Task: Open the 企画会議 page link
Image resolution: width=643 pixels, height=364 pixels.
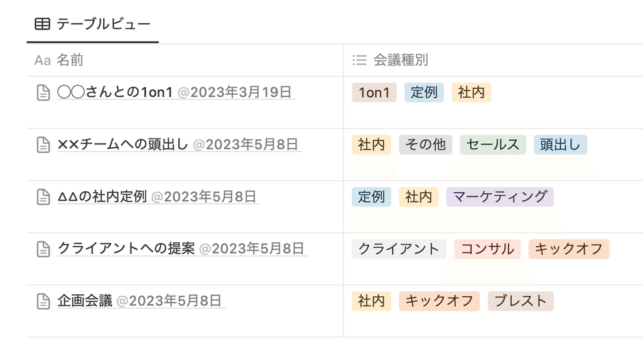Action: tap(85, 301)
